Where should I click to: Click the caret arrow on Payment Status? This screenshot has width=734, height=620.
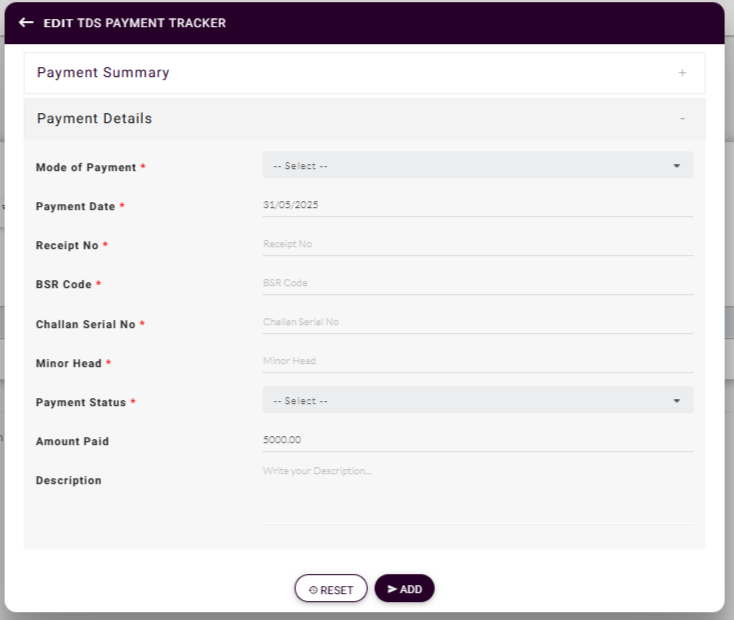coord(676,401)
